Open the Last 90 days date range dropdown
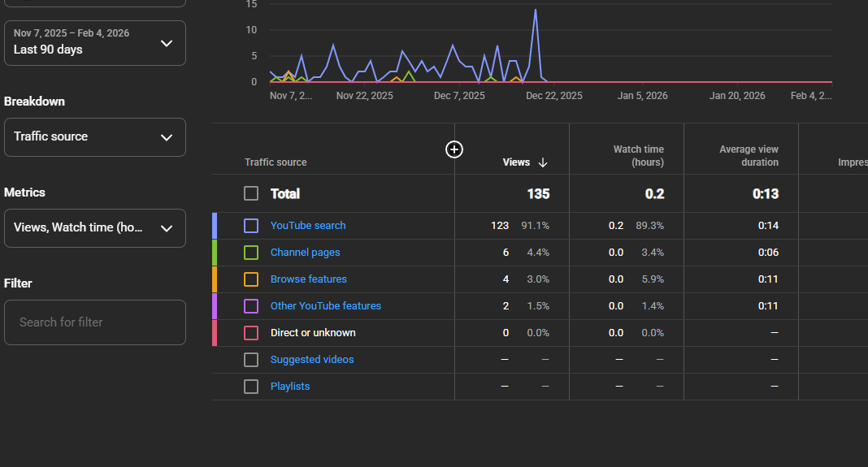This screenshot has width=868, height=467. (x=94, y=43)
